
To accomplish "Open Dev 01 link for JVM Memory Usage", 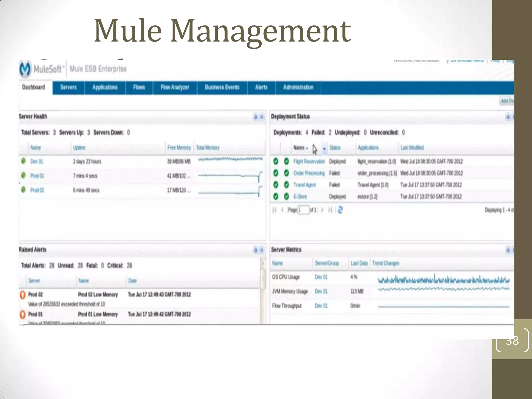I will point(321,291).
